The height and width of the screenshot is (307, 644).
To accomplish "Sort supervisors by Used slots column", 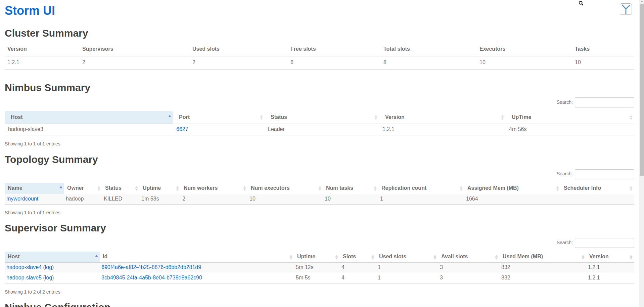I will click(407, 257).
